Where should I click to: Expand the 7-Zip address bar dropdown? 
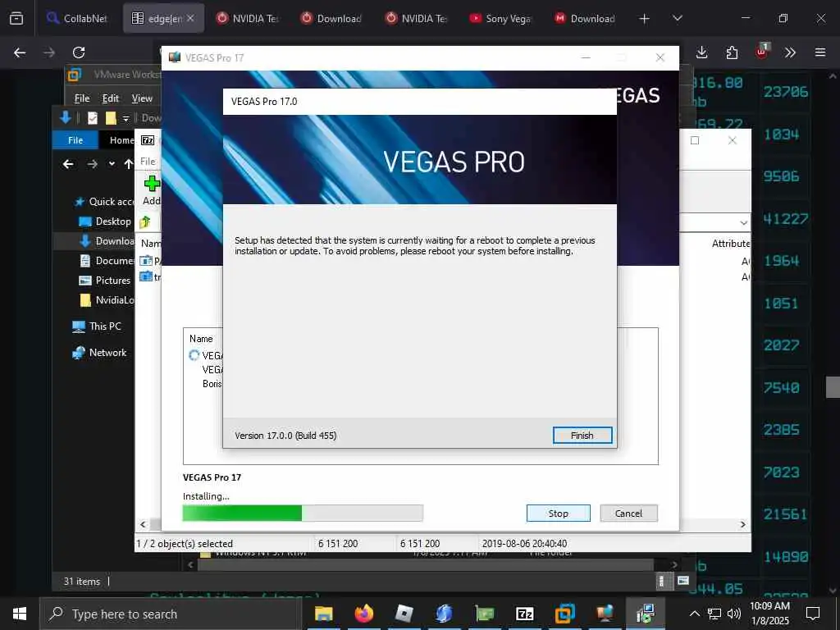(x=743, y=223)
